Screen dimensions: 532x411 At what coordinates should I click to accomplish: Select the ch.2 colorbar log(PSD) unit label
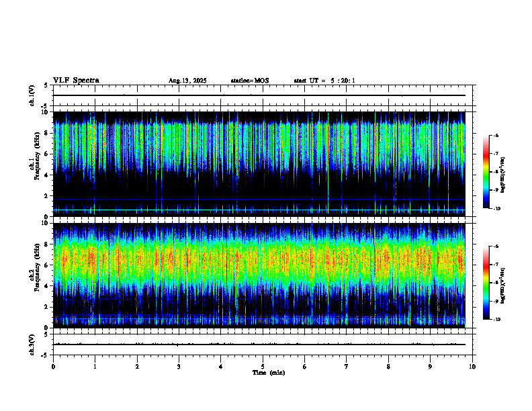[x=502, y=285]
